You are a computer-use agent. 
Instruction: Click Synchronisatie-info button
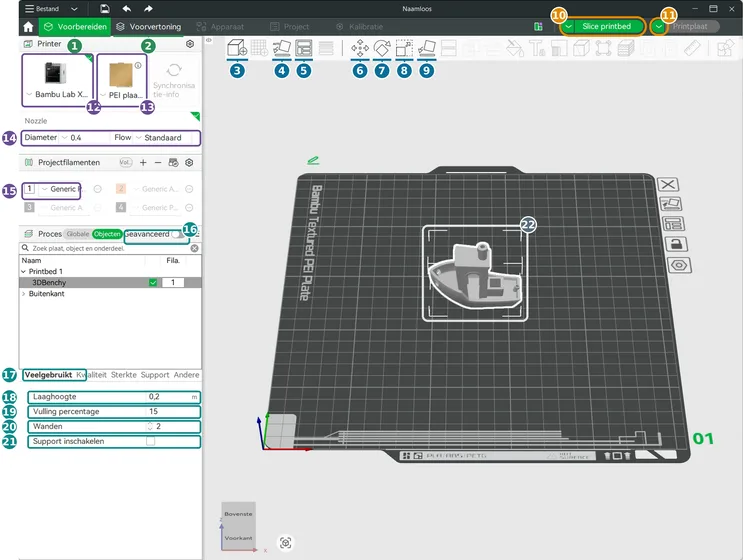coord(174,80)
